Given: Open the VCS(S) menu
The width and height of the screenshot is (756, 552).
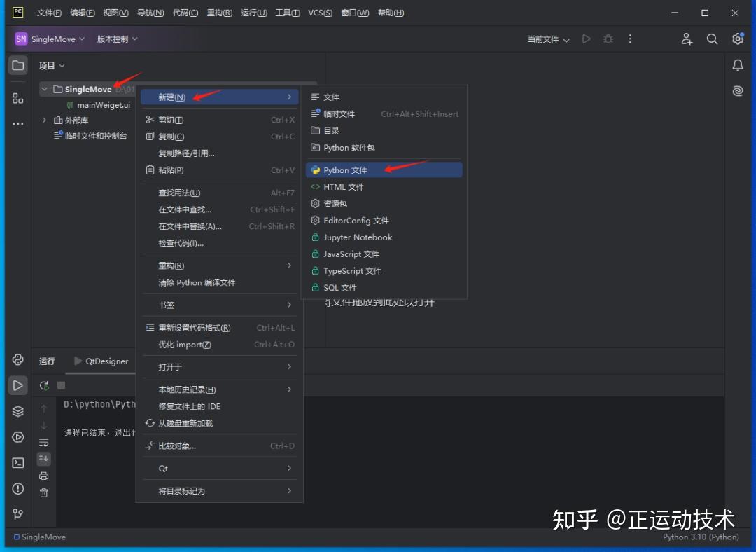Looking at the screenshot, I should 320,12.
